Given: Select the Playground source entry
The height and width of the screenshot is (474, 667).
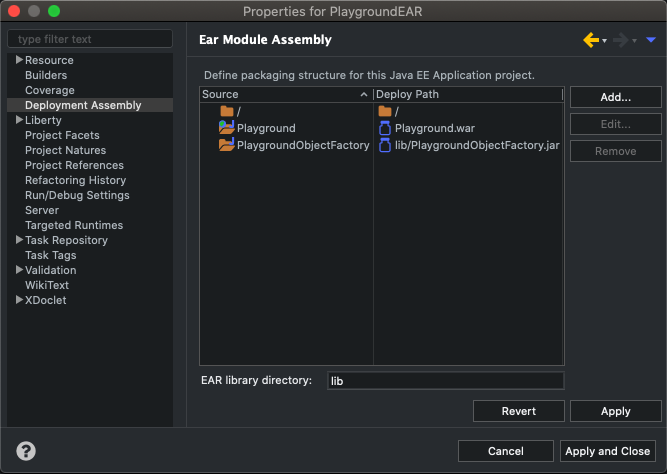Looking at the screenshot, I should coord(266,128).
